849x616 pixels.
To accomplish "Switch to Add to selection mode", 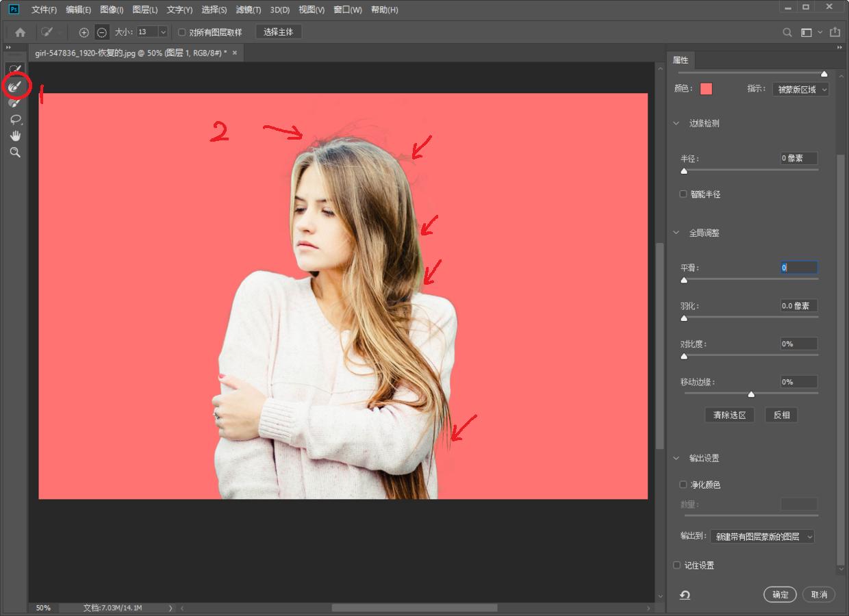I will click(84, 32).
